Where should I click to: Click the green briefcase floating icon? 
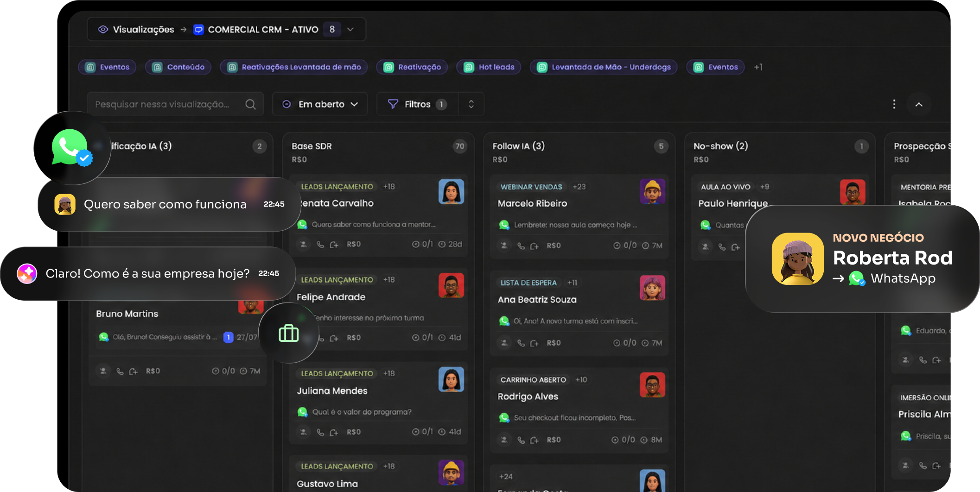point(288,333)
